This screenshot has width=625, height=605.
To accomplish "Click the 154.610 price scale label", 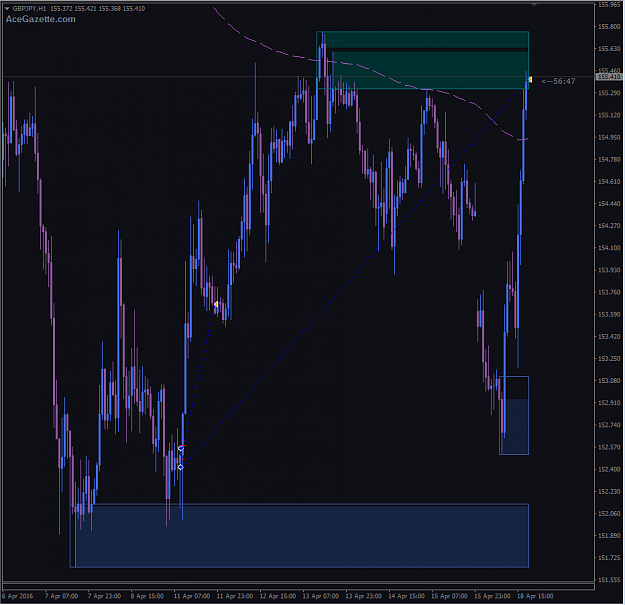I will tap(609, 181).
